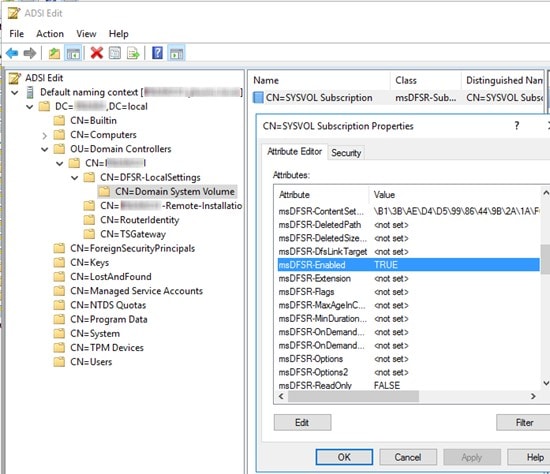Collapse the OU=Domain Controllers node

tap(45, 149)
